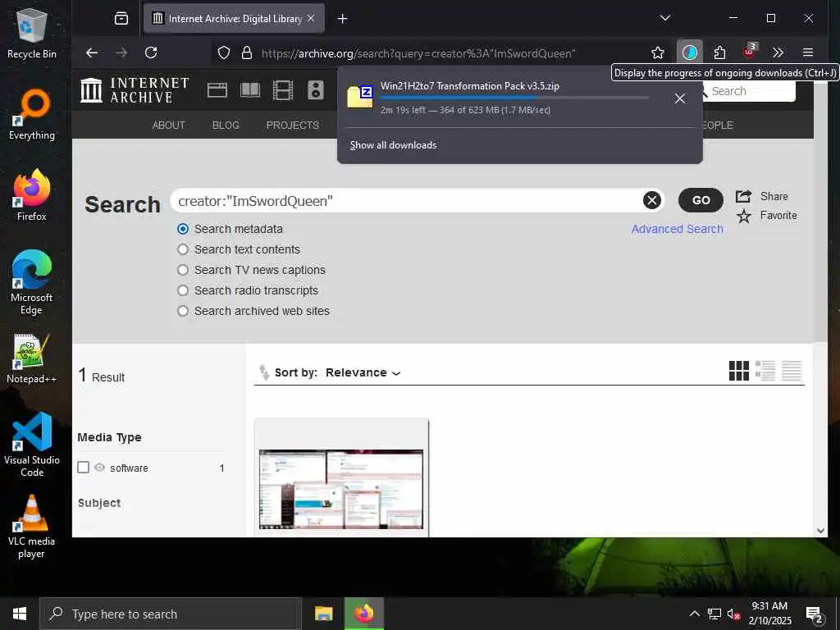
Task: Open the Everything desktop shortcut
Action: click(x=31, y=115)
